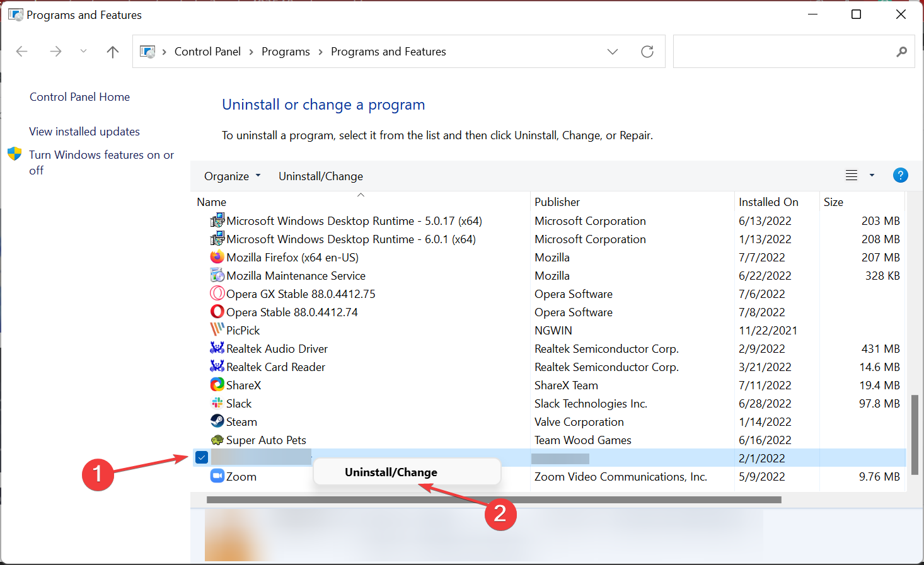Select the PicPick icon
The height and width of the screenshot is (565, 924).
click(x=217, y=330)
